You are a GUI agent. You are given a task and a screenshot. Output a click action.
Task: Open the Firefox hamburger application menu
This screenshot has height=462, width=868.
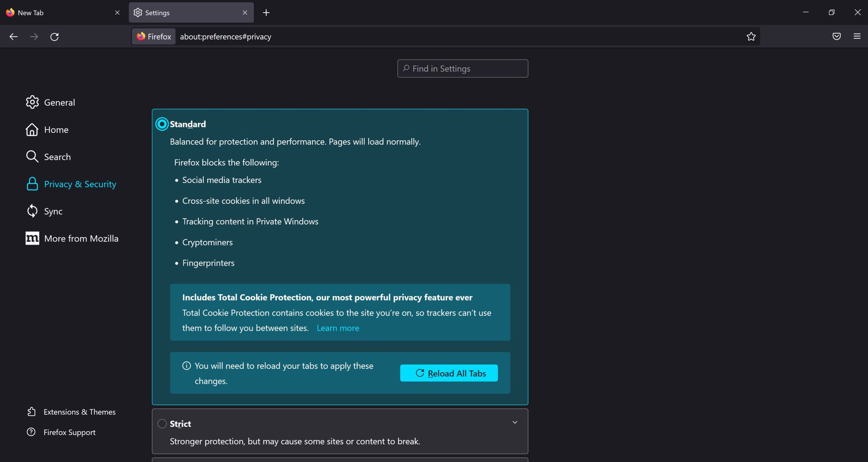click(857, 37)
